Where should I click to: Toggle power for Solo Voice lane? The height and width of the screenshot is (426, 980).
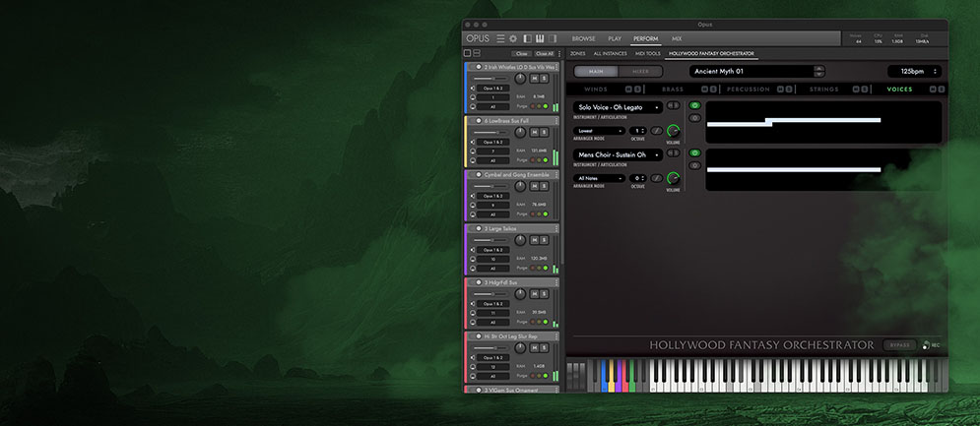click(x=694, y=105)
